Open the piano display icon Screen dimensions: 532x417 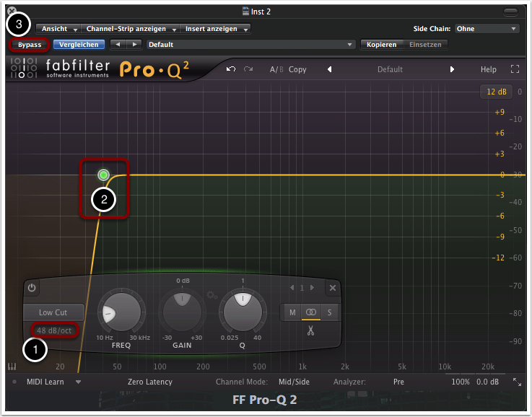click(12, 366)
